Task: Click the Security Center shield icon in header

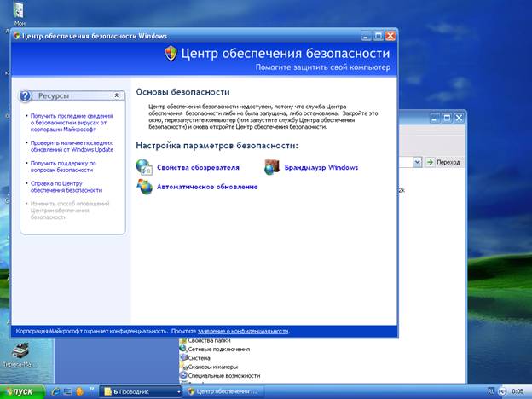Action: [x=171, y=53]
